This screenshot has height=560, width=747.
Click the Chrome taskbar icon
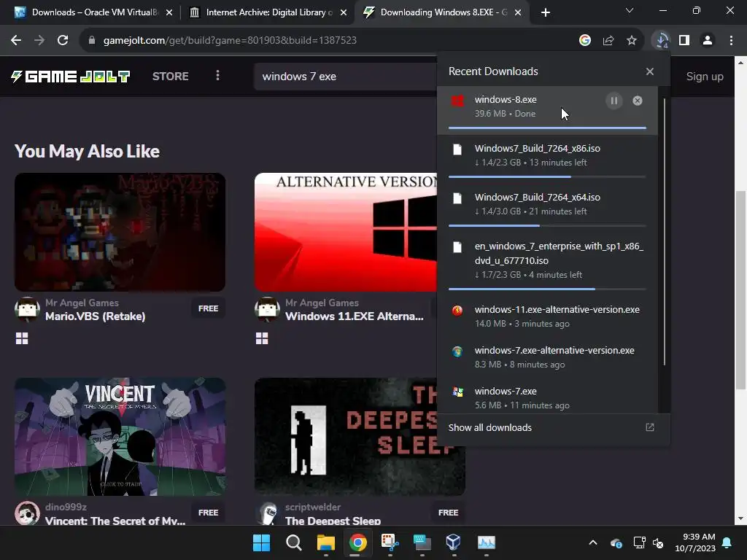click(357, 542)
